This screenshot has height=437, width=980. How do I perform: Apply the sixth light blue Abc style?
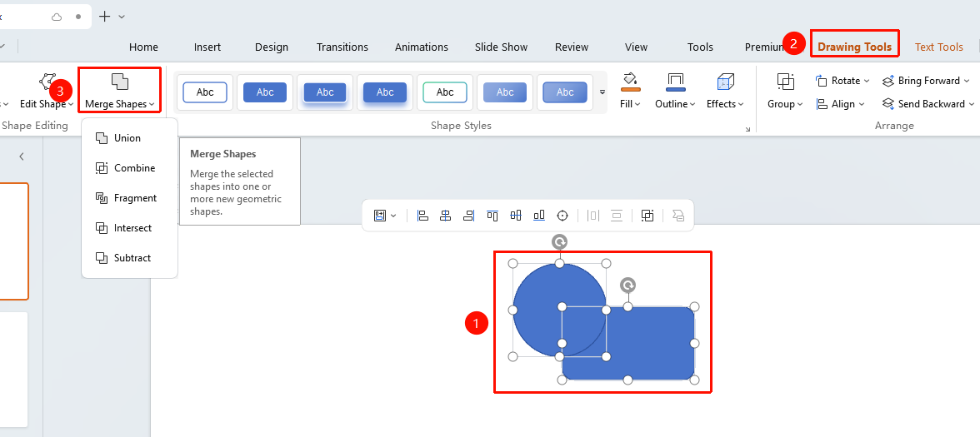point(505,92)
